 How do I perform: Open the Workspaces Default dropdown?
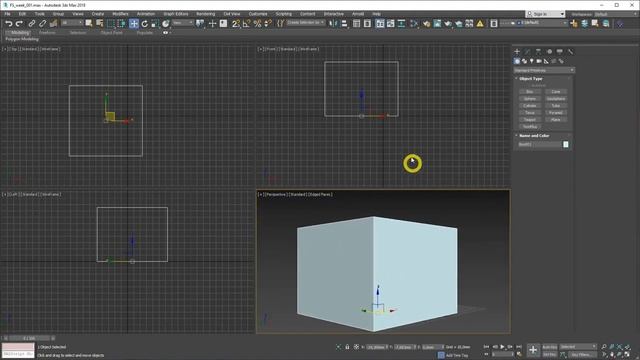point(615,14)
